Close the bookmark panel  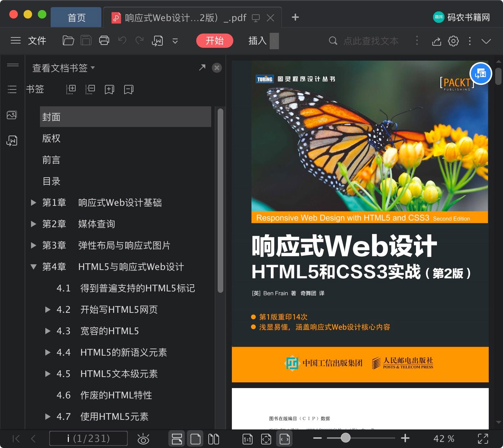click(217, 68)
